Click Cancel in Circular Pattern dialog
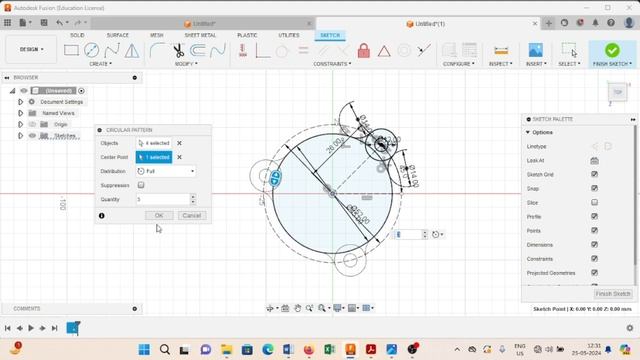 click(x=192, y=216)
